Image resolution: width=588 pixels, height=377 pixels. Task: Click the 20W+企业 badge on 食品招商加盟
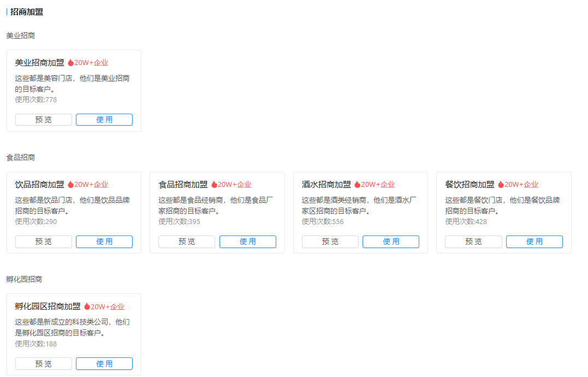tap(235, 185)
